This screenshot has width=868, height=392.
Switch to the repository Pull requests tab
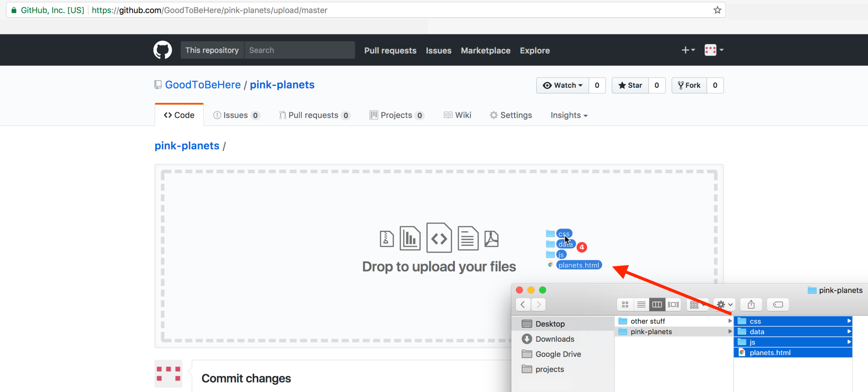315,115
